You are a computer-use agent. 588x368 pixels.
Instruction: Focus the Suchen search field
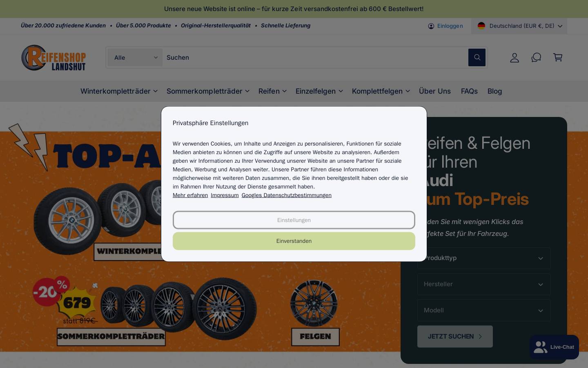click(315, 58)
